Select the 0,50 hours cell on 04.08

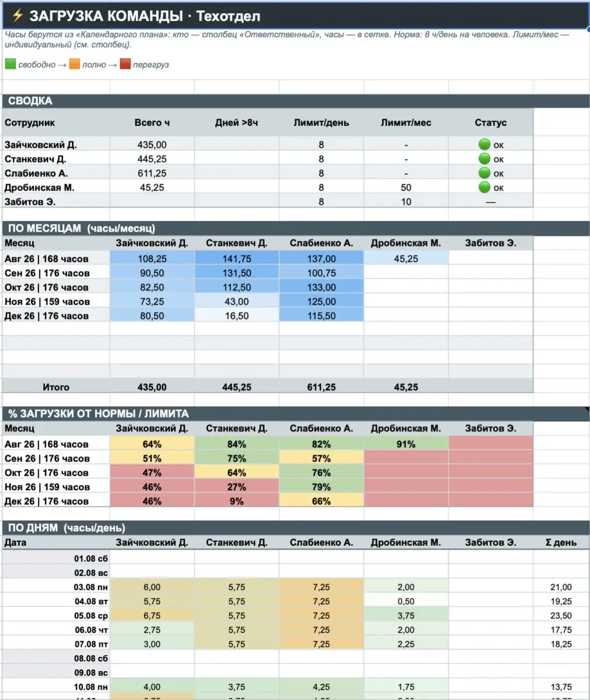[x=406, y=600]
